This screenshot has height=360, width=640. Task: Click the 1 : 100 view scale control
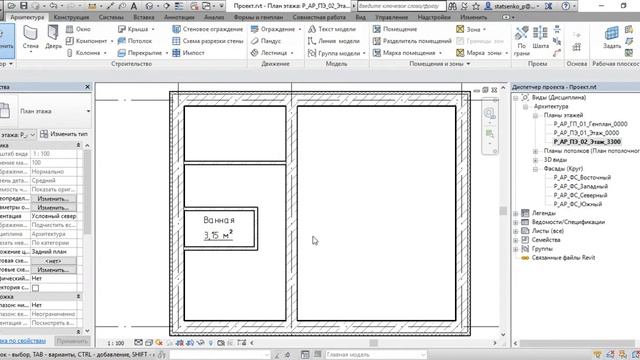116,343
